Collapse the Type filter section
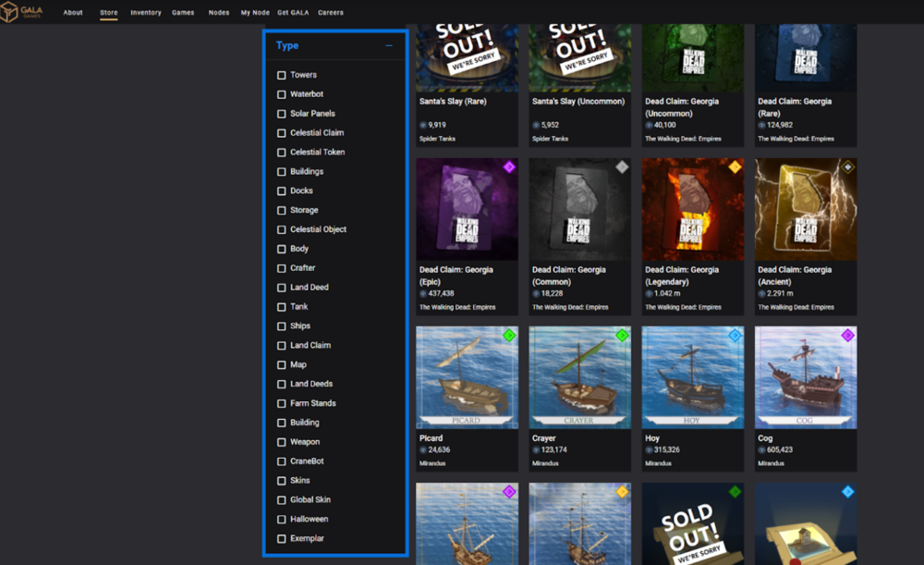This screenshot has width=924, height=565. [x=389, y=45]
